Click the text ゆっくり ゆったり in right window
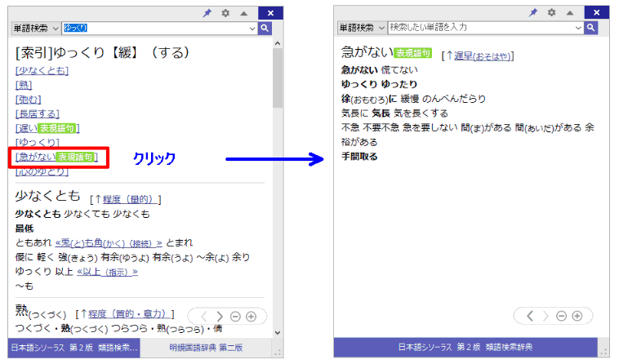This screenshot has width=619, height=364. [379, 84]
